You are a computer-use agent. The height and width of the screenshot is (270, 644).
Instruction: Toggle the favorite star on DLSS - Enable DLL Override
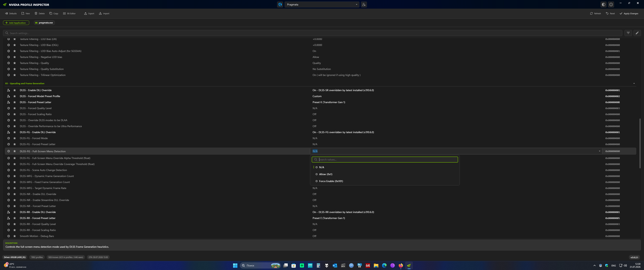pyautogui.click(x=14, y=90)
